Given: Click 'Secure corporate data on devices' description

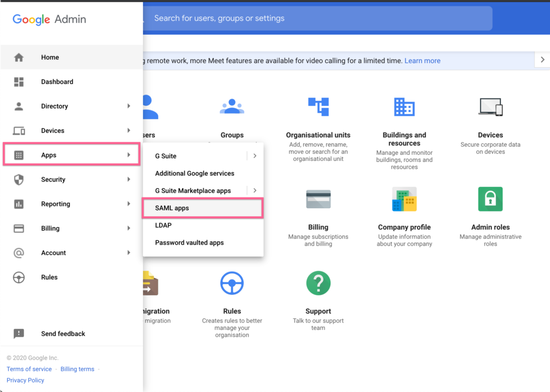Looking at the screenshot, I should [x=490, y=148].
